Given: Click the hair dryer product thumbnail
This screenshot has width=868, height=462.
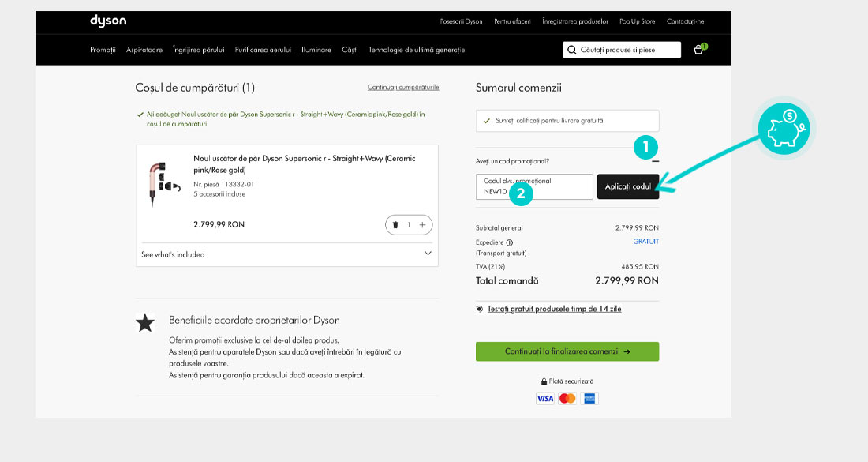Looking at the screenshot, I should (160, 183).
